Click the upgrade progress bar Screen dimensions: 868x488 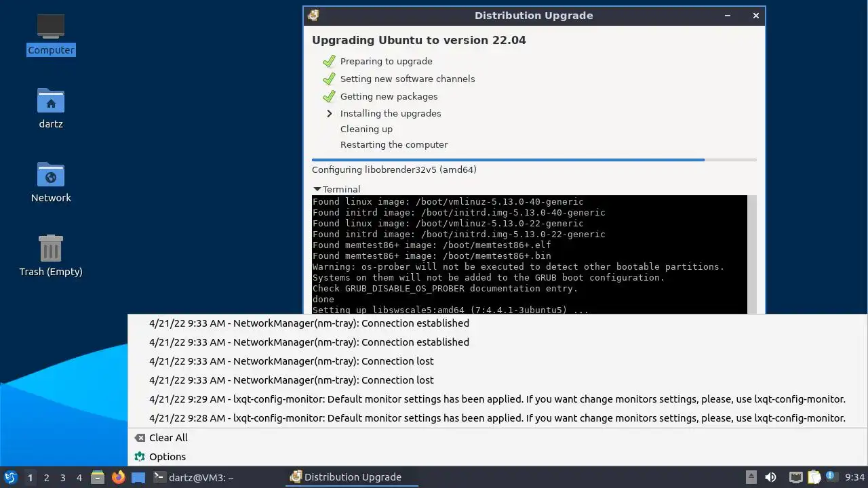pos(534,160)
